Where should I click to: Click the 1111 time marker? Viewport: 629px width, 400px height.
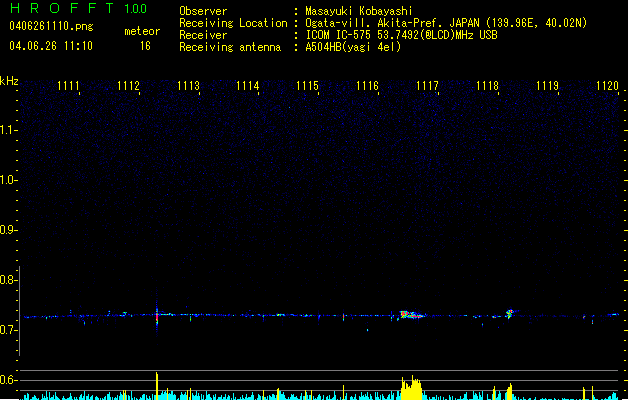(x=68, y=86)
